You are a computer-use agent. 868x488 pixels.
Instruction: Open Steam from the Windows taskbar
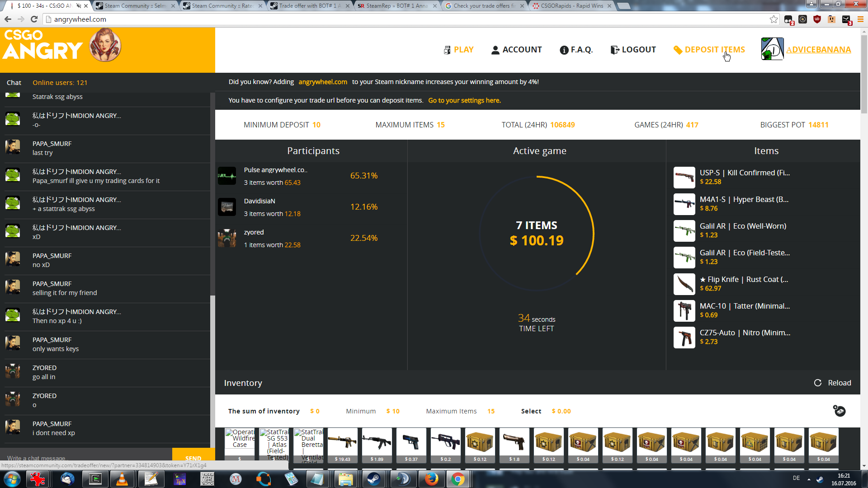pyautogui.click(x=373, y=479)
